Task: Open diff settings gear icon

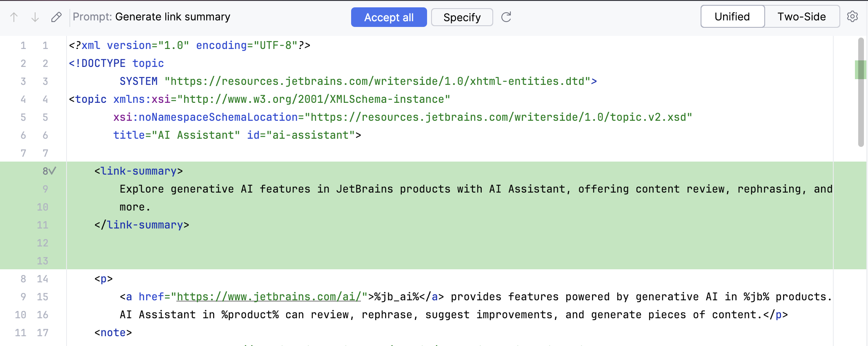Action: [852, 17]
